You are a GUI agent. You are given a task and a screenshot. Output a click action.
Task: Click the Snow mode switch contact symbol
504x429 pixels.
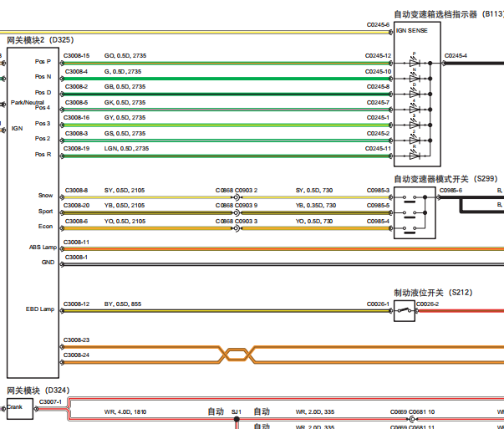(410, 199)
